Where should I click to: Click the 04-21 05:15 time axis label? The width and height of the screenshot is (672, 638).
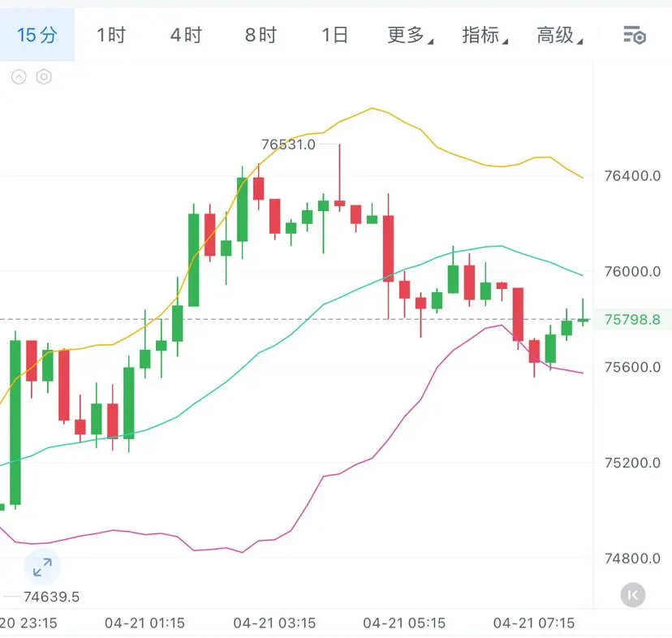(404, 623)
